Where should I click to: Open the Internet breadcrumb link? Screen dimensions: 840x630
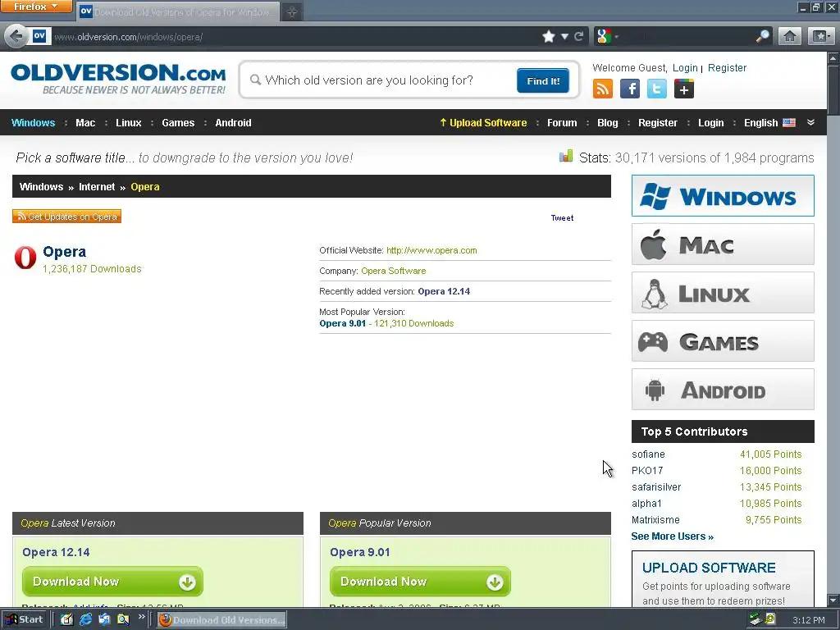(97, 187)
